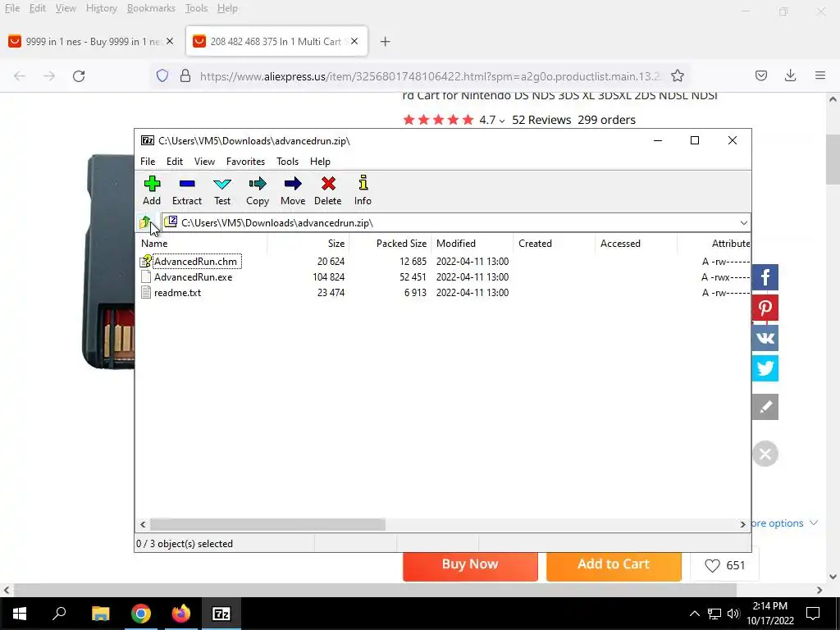
Task: Share on Facebook via sidebar icon
Action: (x=765, y=277)
